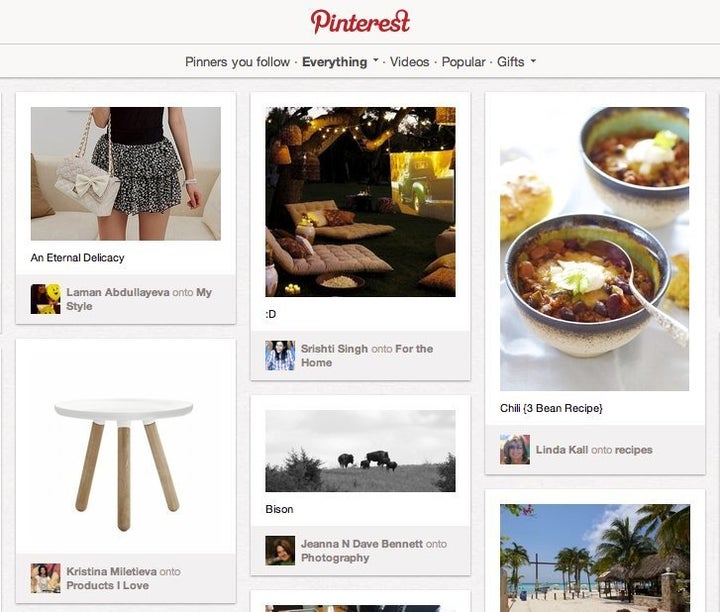Open the outdoor movie night pin
This screenshot has width=720, height=612.
click(360, 202)
